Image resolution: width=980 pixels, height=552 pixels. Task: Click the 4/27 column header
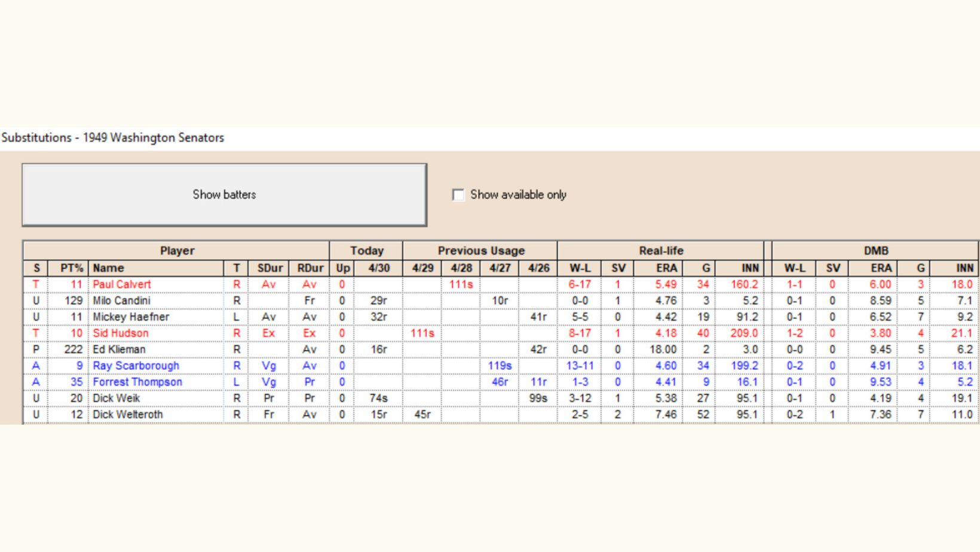coord(500,268)
